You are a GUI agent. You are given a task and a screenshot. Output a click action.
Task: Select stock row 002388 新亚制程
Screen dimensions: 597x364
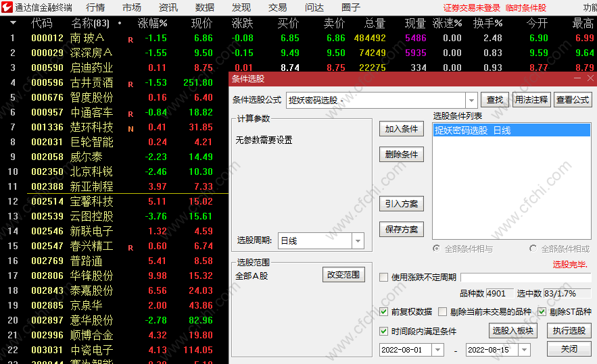click(114, 186)
